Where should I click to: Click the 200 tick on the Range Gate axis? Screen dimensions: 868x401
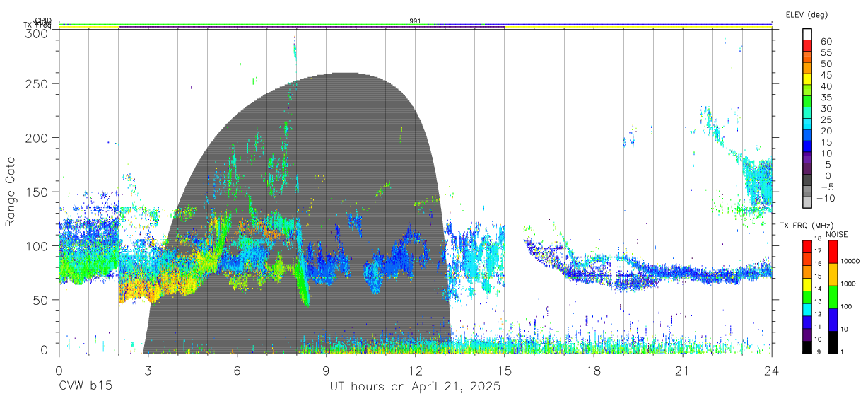tap(35, 137)
